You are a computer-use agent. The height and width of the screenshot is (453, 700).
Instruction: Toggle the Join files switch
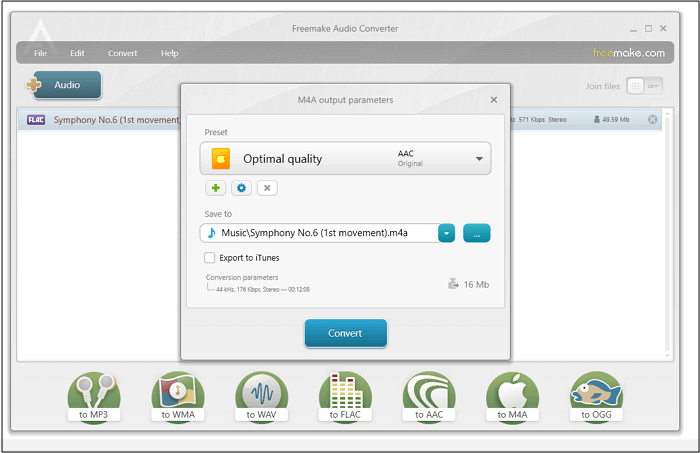(644, 86)
